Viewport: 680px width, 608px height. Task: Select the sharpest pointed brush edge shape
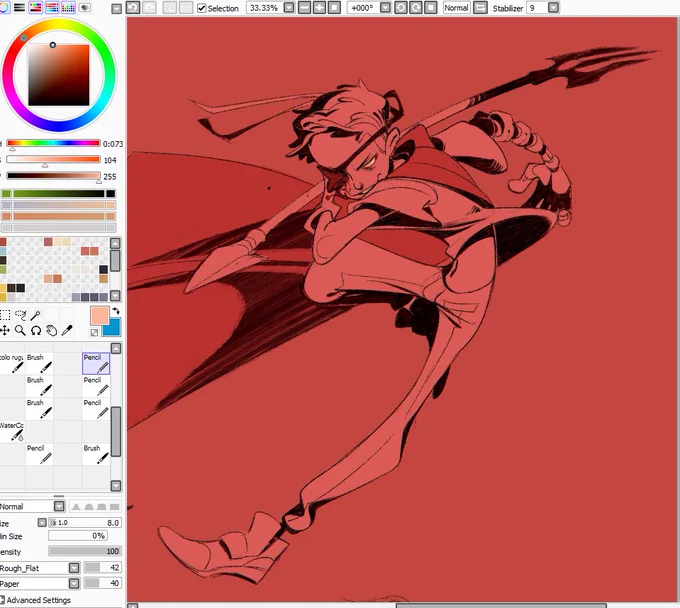pyautogui.click(x=76, y=507)
